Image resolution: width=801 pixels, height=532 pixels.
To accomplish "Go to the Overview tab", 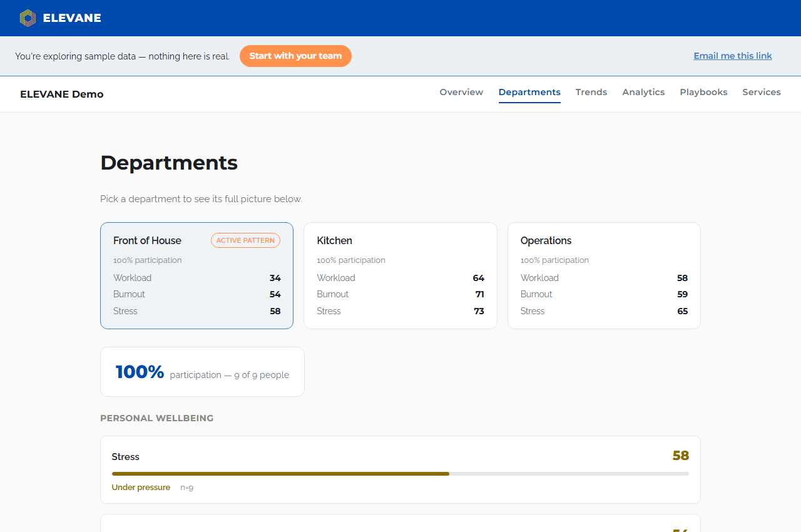I will coord(461,92).
